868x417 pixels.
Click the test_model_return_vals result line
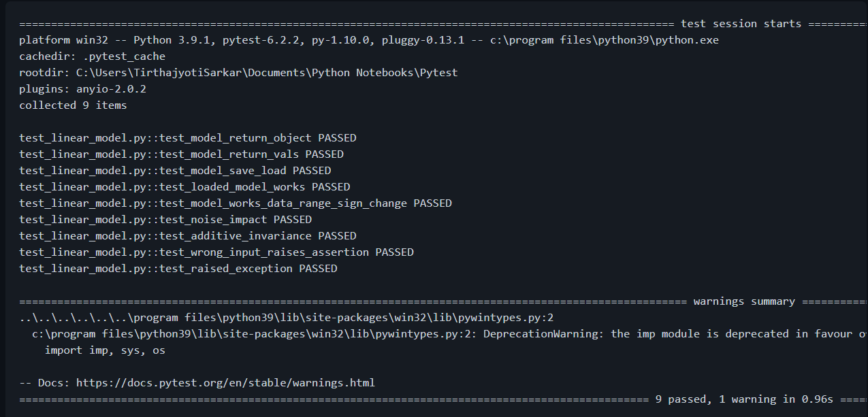pos(181,154)
